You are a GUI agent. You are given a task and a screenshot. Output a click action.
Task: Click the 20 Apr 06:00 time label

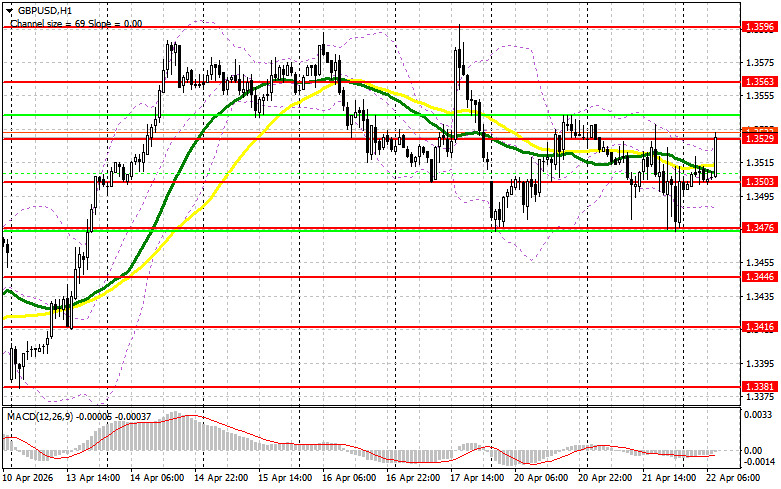[541, 478]
